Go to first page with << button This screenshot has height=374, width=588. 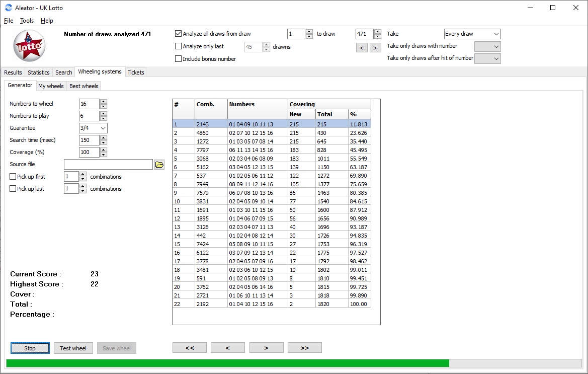point(189,348)
